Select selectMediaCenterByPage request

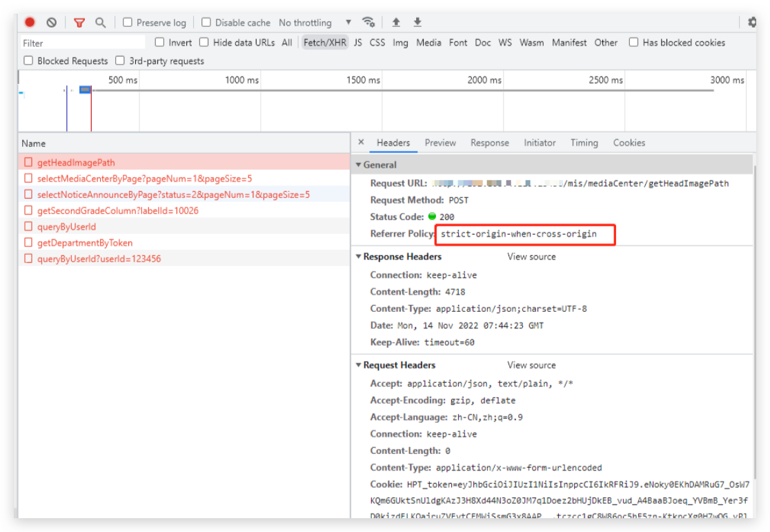[x=184, y=178]
